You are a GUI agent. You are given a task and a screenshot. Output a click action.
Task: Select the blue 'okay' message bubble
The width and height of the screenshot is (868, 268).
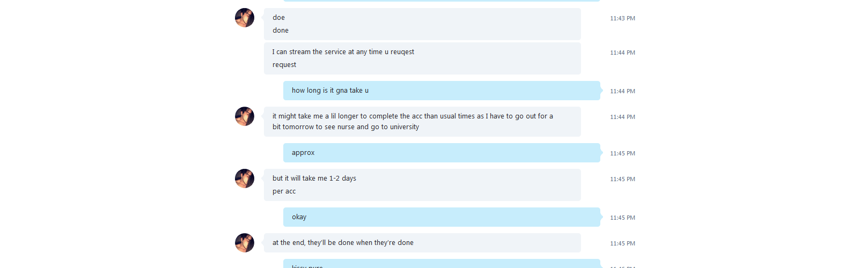click(442, 217)
